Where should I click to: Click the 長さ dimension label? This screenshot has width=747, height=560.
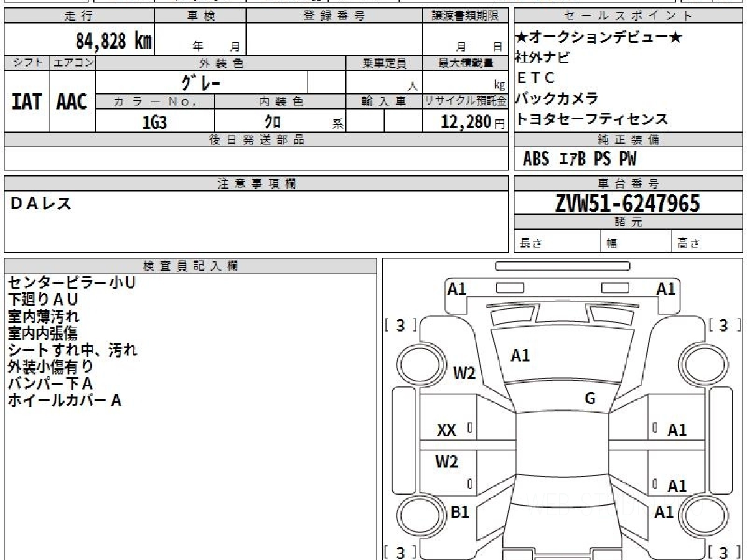tap(530, 245)
